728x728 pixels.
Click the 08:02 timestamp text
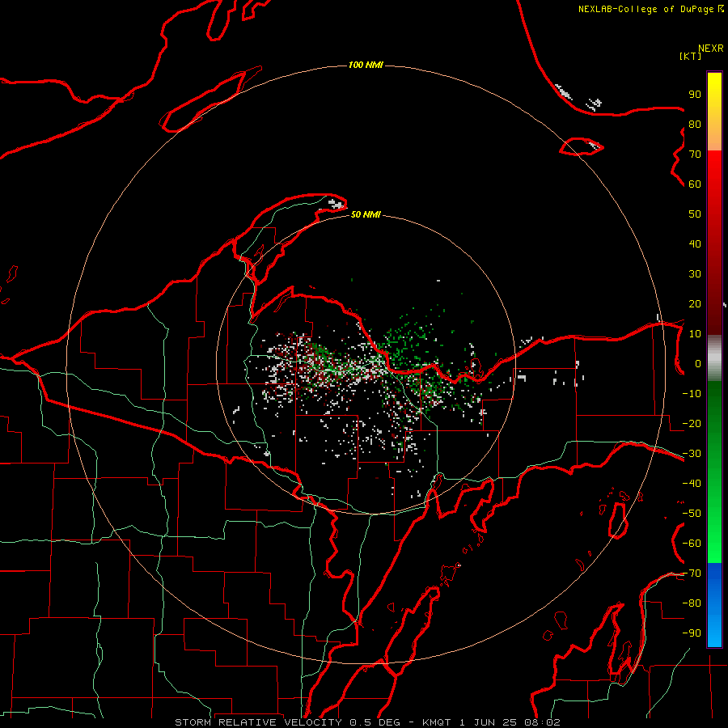click(x=542, y=722)
